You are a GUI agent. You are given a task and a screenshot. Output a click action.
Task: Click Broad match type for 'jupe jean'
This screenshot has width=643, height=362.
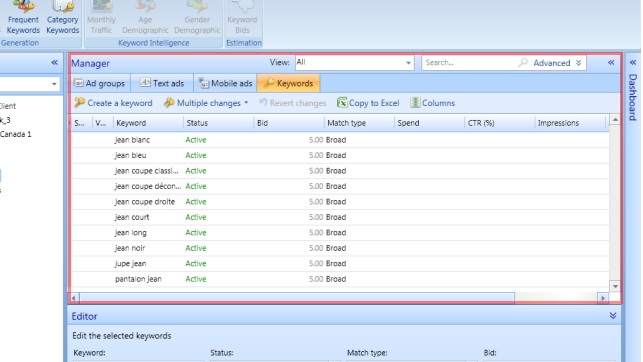(336, 264)
